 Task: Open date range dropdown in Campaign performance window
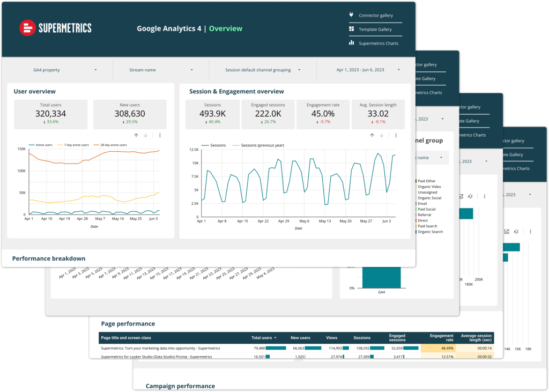517,195
